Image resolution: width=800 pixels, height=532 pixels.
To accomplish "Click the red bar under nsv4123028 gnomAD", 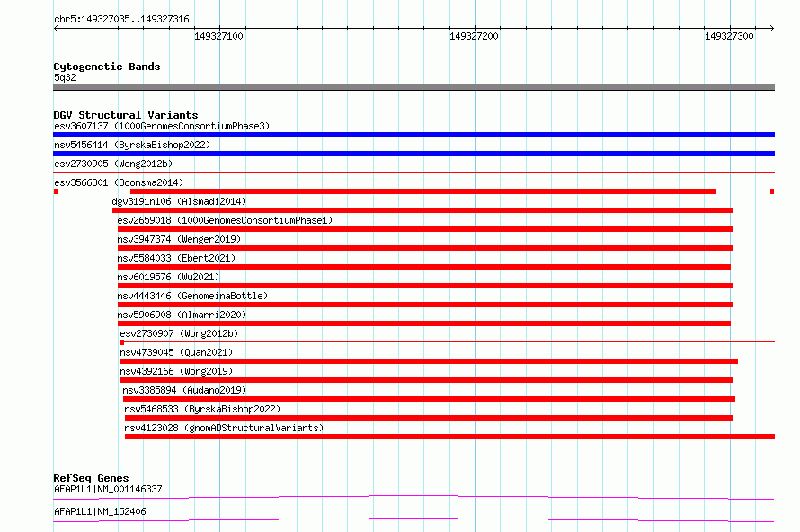I will tap(449, 437).
